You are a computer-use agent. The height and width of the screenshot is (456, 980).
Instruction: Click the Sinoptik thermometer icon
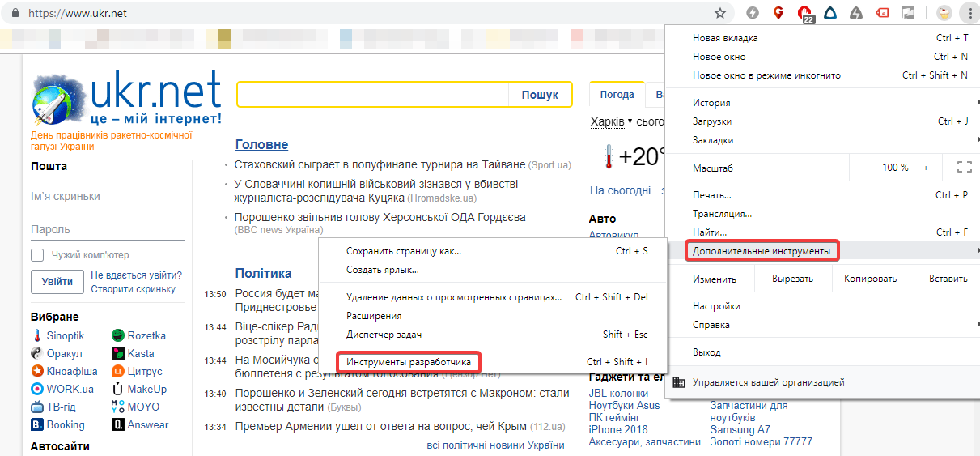[37, 335]
